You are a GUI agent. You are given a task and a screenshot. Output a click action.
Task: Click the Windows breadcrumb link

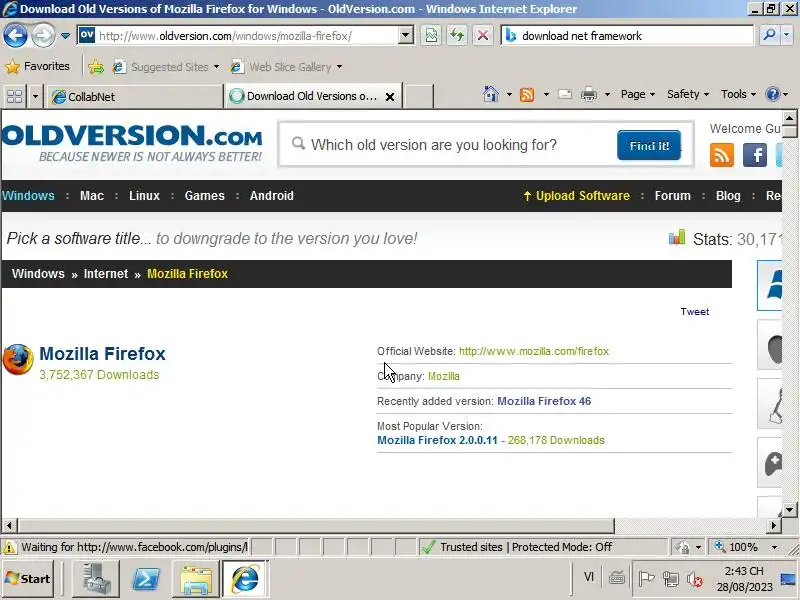click(x=38, y=274)
